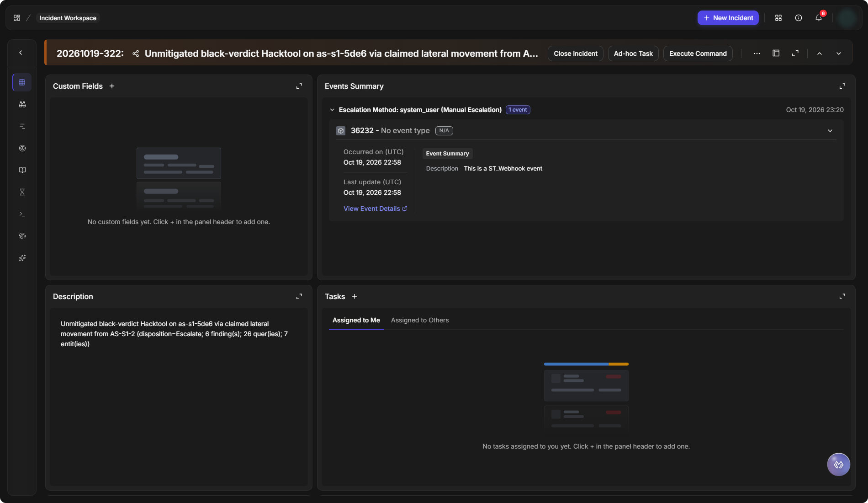Open the Ad-hoc Task button

click(x=633, y=54)
